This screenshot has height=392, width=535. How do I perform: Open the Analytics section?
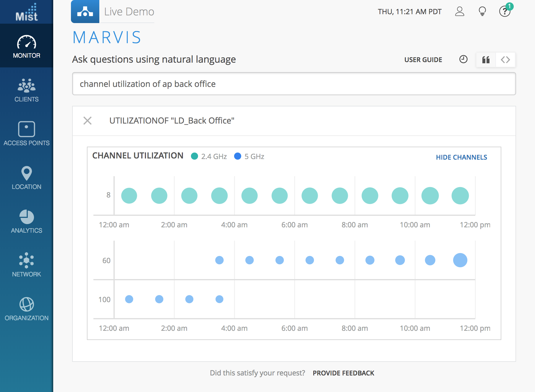(27, 221)
